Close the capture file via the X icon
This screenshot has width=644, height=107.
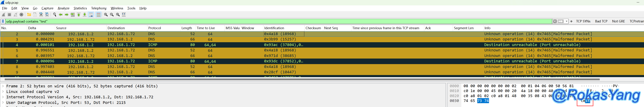41,15
